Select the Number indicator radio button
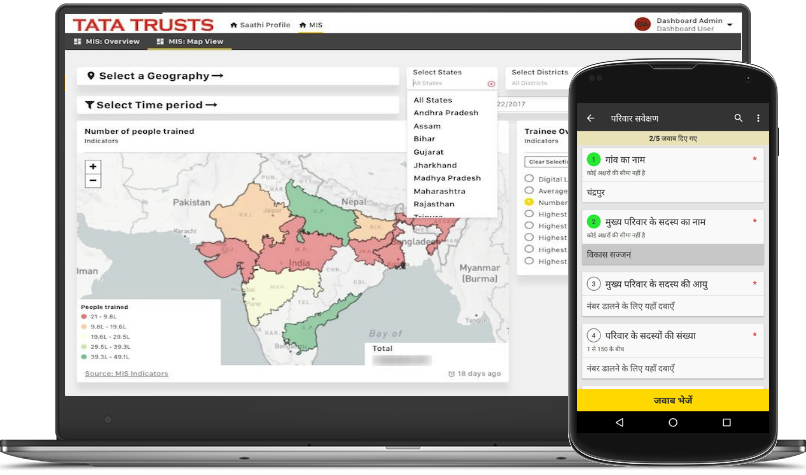 [x=529, y=202]
